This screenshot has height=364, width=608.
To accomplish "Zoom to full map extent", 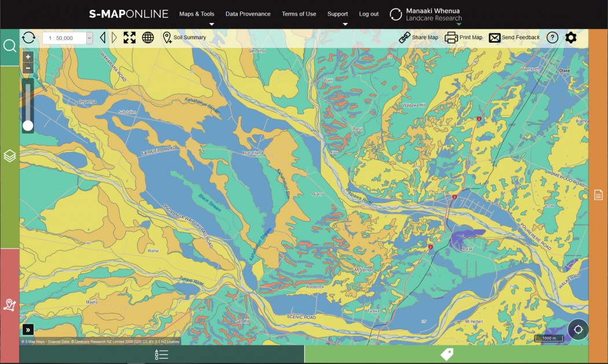I will (x=130, y=37).
